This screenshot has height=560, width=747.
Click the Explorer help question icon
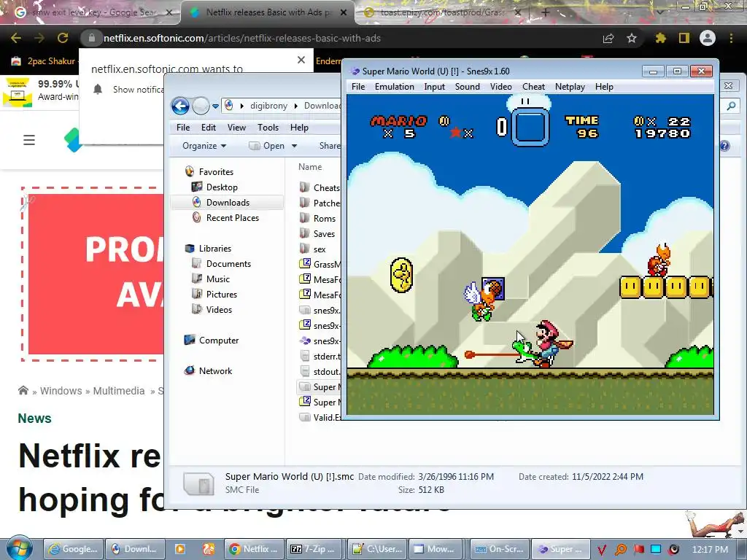(x=724, y=146)
